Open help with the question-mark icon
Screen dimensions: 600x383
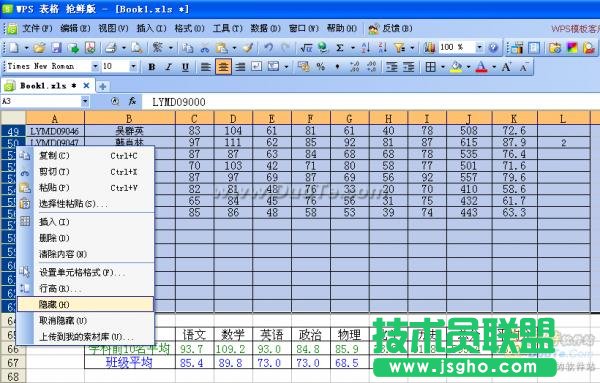(x=493, y=47)
